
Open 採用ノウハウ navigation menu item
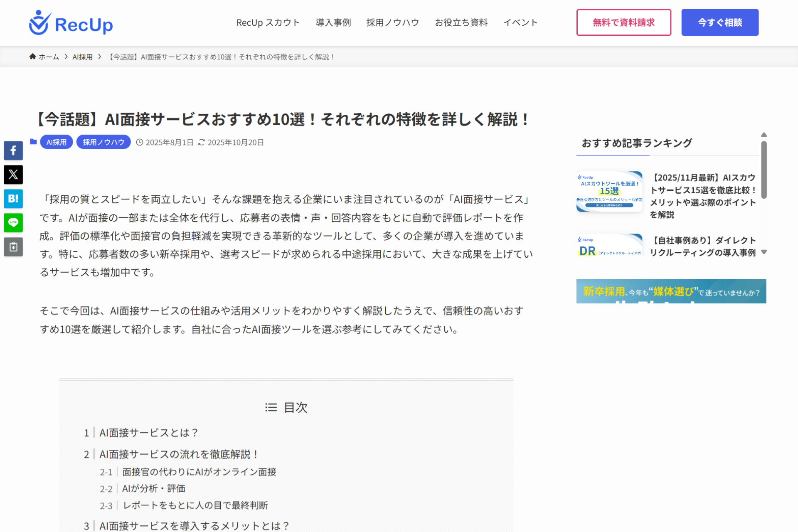(392, 22)
